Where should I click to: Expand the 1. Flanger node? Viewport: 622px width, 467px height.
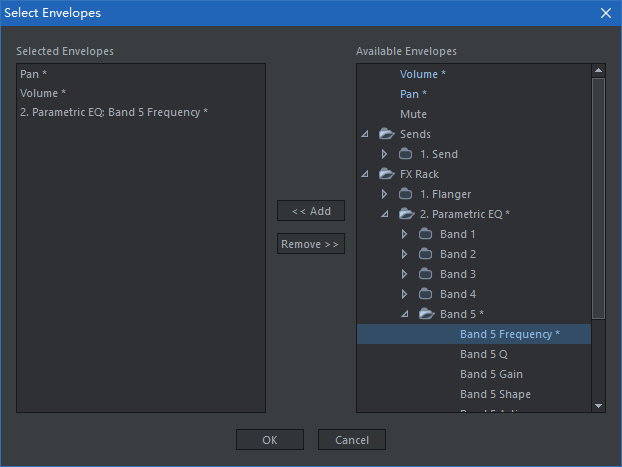(385, 194)
